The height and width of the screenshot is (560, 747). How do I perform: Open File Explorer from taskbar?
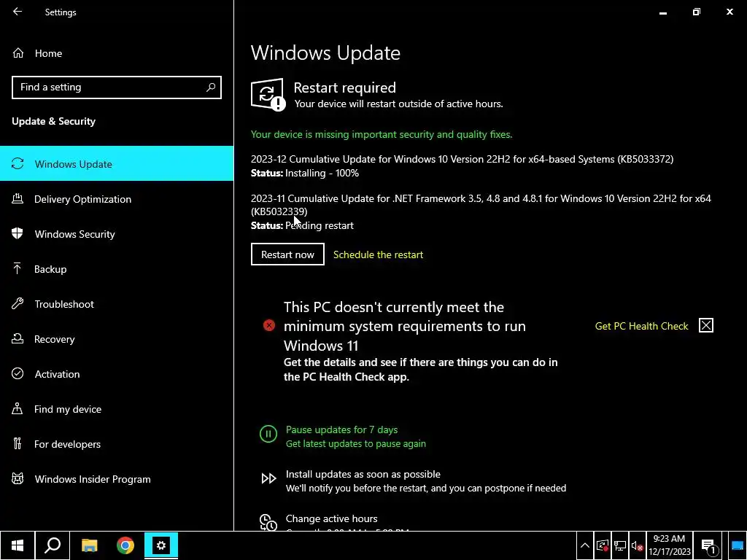89,545
